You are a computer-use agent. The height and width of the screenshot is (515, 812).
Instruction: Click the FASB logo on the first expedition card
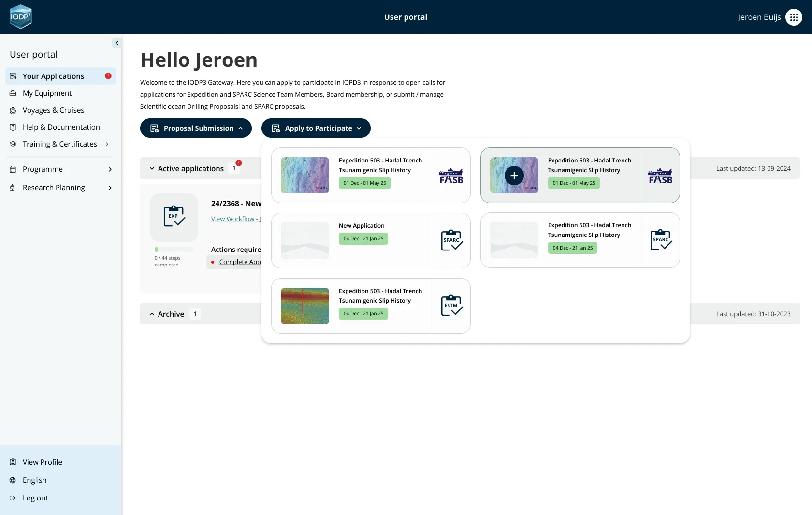(x=451, y=176)
